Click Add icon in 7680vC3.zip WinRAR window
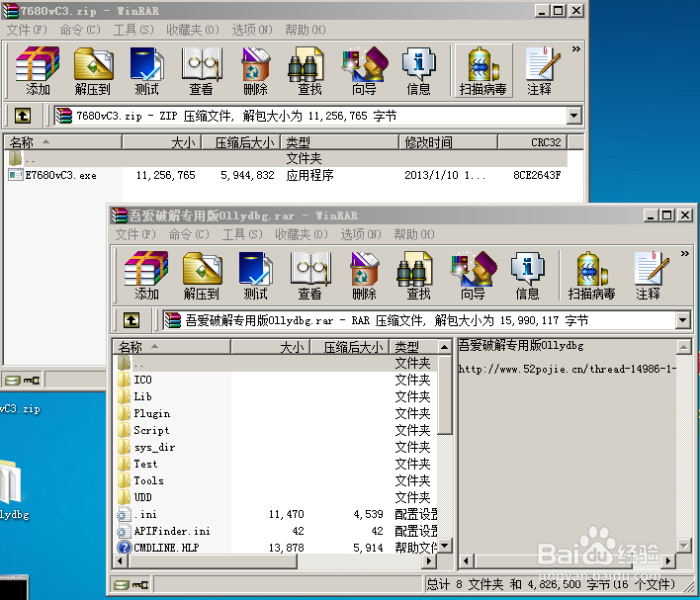Screen dimensions: 700x600 (38, 71)
